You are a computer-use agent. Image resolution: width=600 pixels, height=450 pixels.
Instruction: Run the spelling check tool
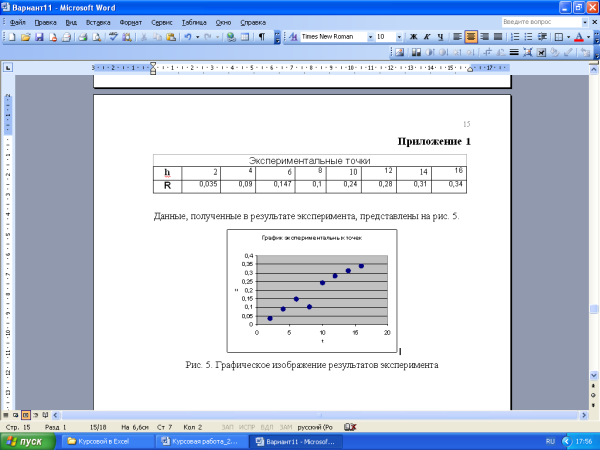[113, 37]
